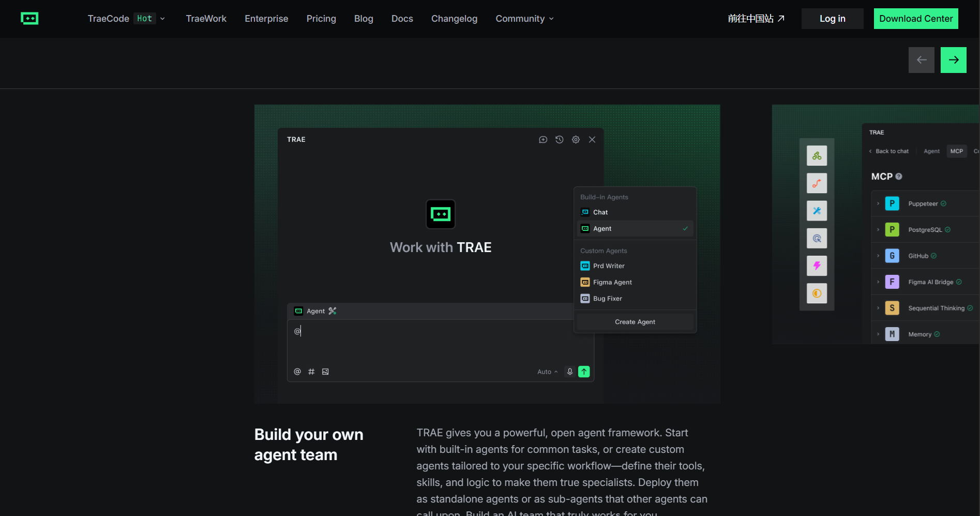Open the TraeWork page
980x516 pixels.
(x=206, y=19)
